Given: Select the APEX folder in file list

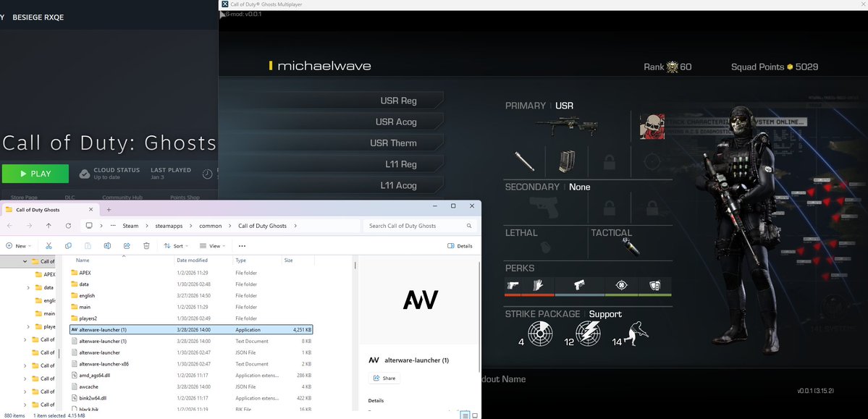Looking at the screenshot, I should [x=192, y=273].
